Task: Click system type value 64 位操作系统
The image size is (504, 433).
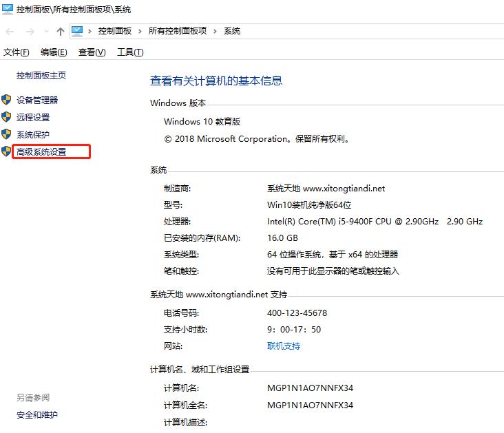Action: (x=333, y=255)
